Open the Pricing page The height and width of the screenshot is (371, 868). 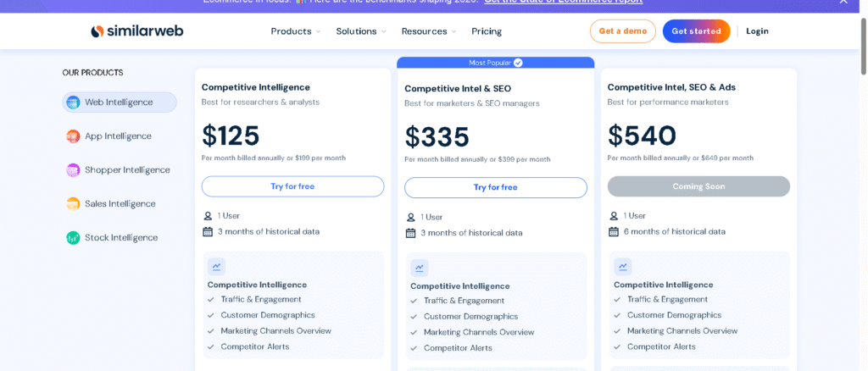coord(487,31)
